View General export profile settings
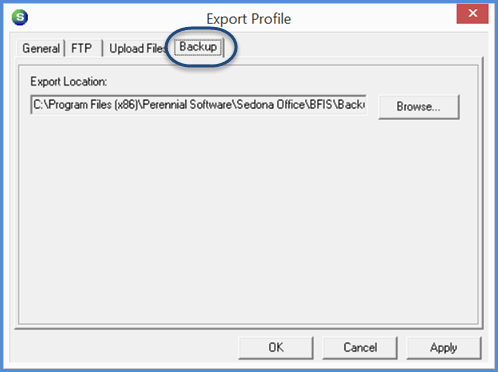The width and height of the screenshot is (498, 372). coord(41,49)
